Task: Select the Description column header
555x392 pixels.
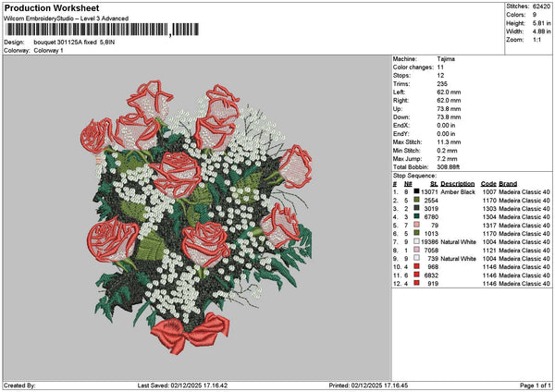Action: (457, 184)
